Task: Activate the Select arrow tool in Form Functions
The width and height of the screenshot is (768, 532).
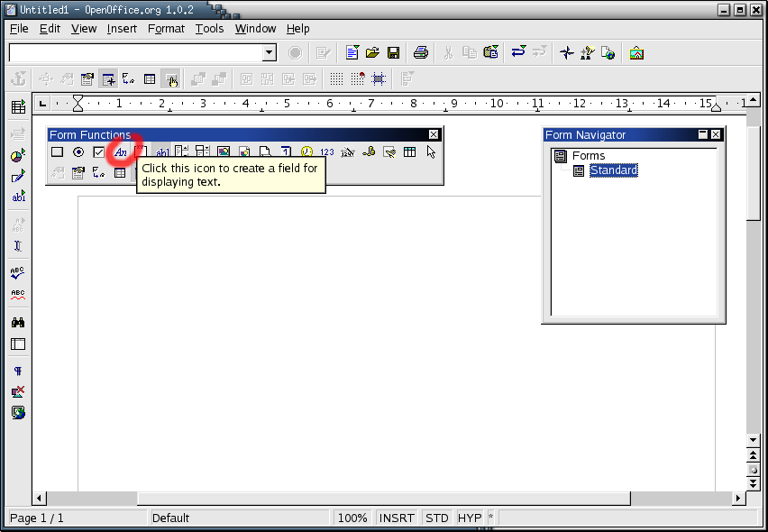Action: pyautogui.click(x=431, y=152)
